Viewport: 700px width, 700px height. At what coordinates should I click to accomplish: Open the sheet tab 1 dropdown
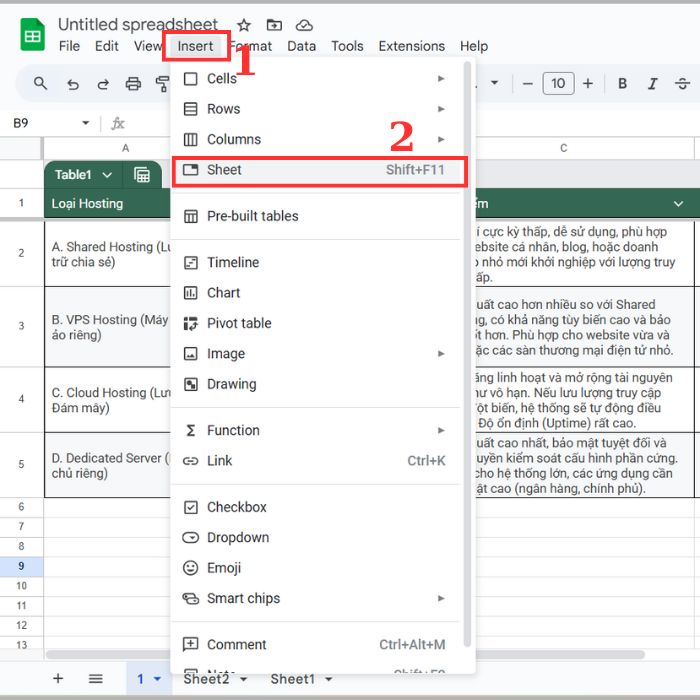(157, 679)
